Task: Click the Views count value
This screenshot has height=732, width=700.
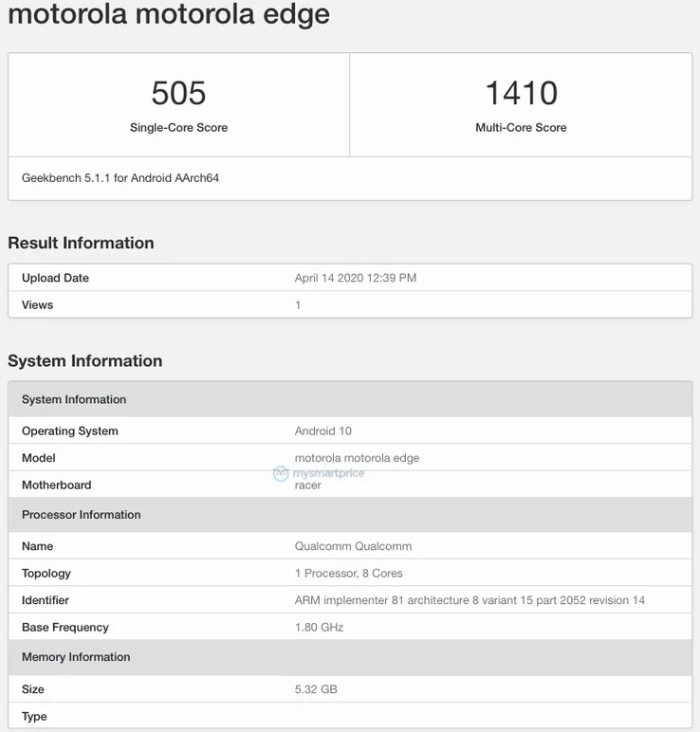Action: pyautogui.click(x=298, y=304)
